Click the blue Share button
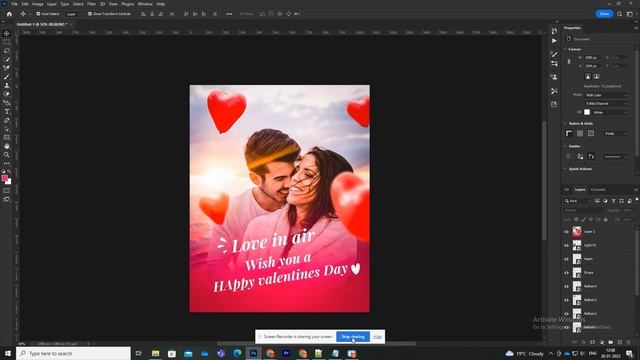The height and width of the screenshot is (360, 640). [x=604, y=14]
